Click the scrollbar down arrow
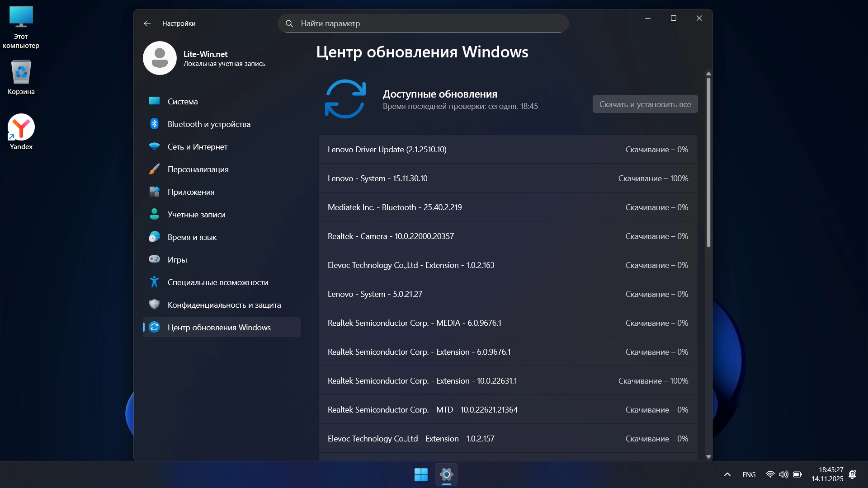This screenshot has height=488, width=868. 708,457
